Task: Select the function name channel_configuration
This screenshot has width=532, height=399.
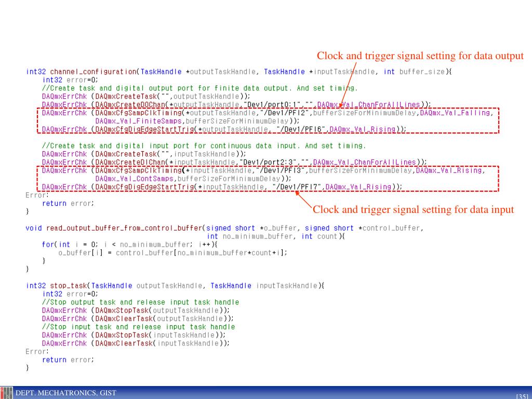Action: (94, 72)
